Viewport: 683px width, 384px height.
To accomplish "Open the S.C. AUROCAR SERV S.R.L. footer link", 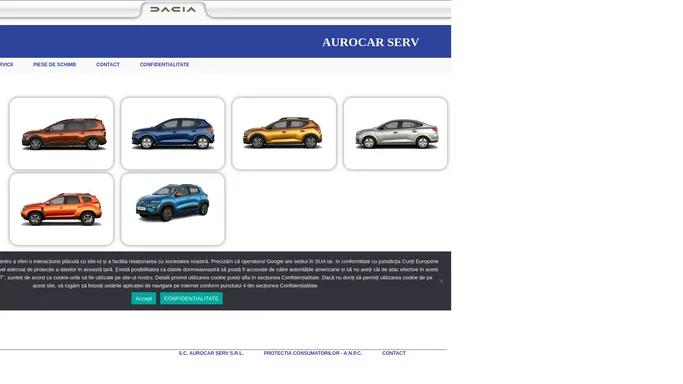I will coord(211,353).
